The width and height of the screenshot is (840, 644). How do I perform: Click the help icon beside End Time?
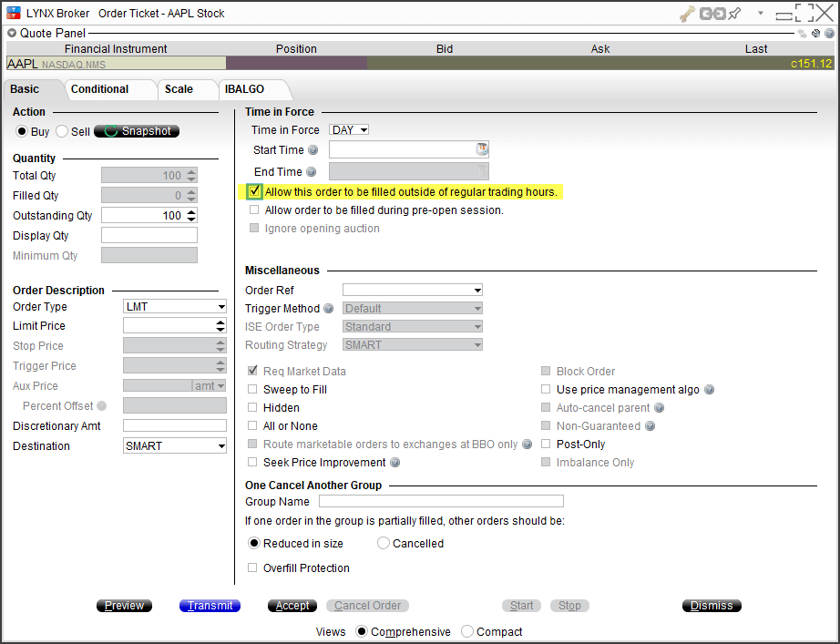(312, 172)
